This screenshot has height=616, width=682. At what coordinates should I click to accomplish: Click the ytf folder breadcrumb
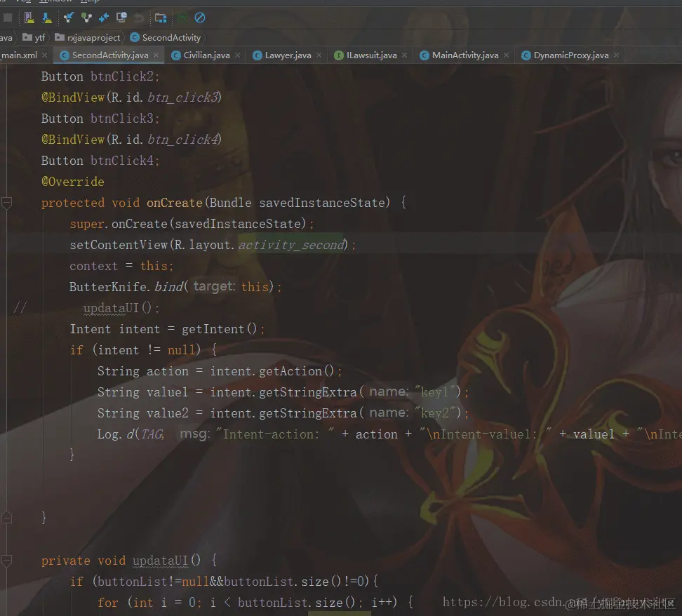(x=34, y=38)
